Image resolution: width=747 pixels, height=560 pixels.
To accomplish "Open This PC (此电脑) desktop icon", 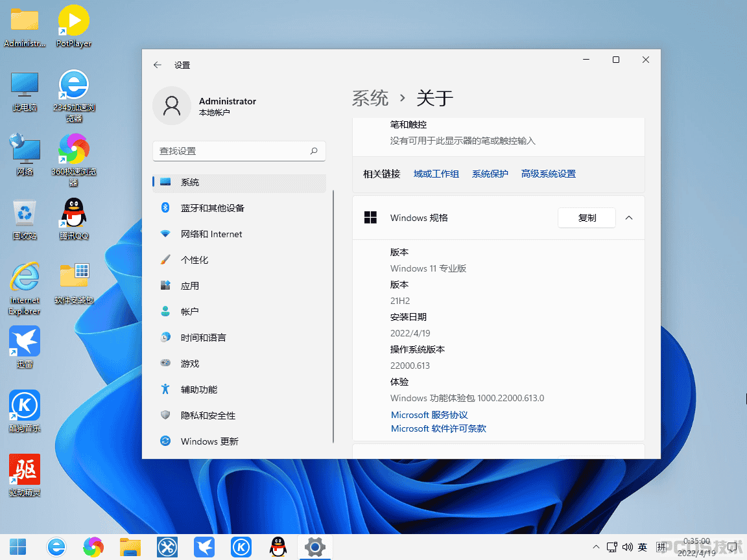I will point(24,91).
